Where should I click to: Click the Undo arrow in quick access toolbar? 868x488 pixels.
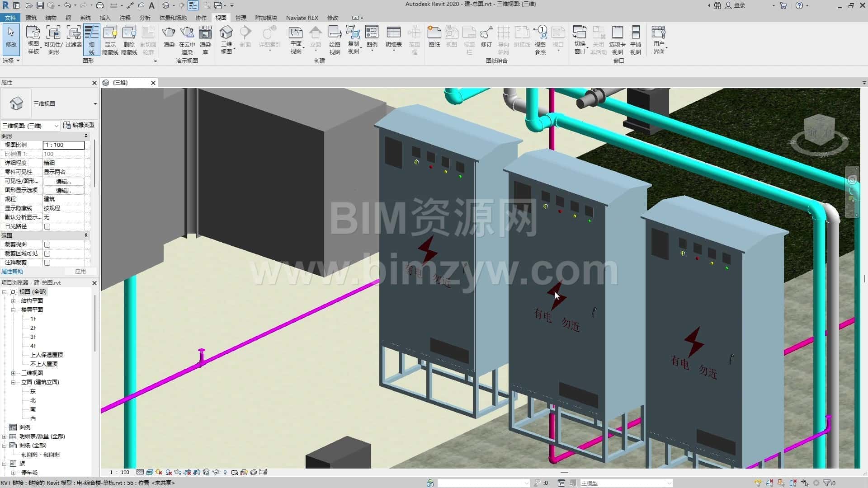coord(67,5)
